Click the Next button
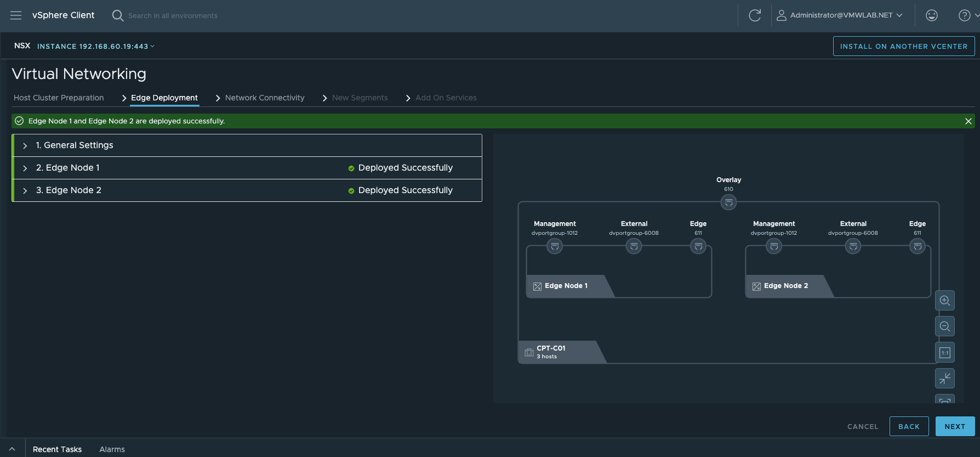The image size is (980, 457). click(x=955, y=426)
